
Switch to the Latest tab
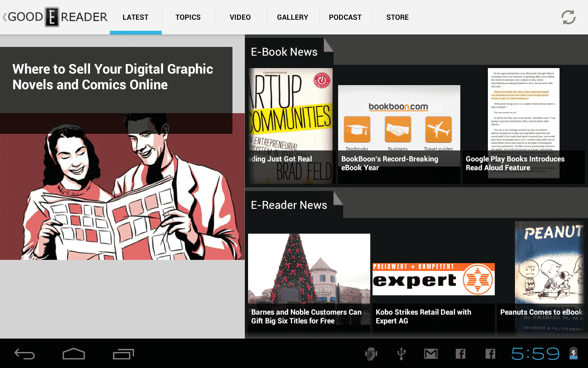coord(136,17)
